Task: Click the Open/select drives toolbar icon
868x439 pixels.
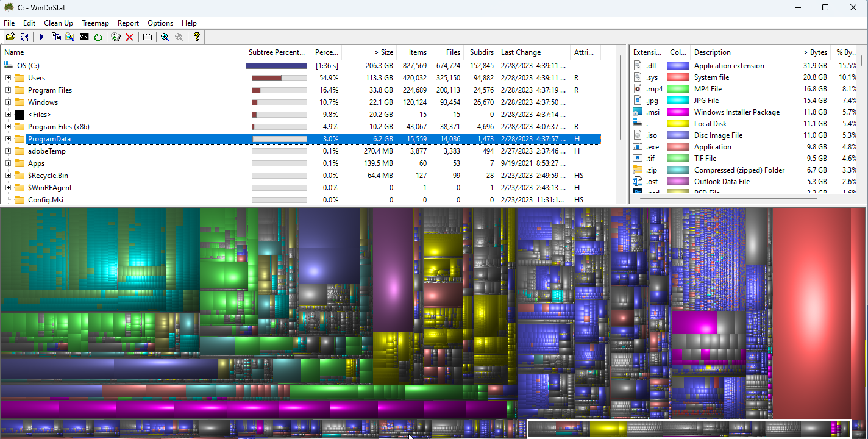Action: pos(10,37)
